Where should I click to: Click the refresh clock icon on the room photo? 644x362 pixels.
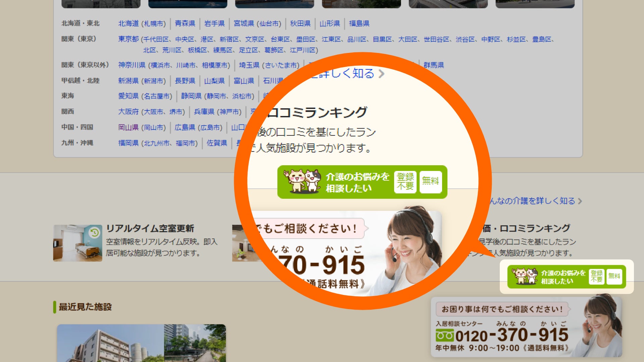click(x=95, y=232)
